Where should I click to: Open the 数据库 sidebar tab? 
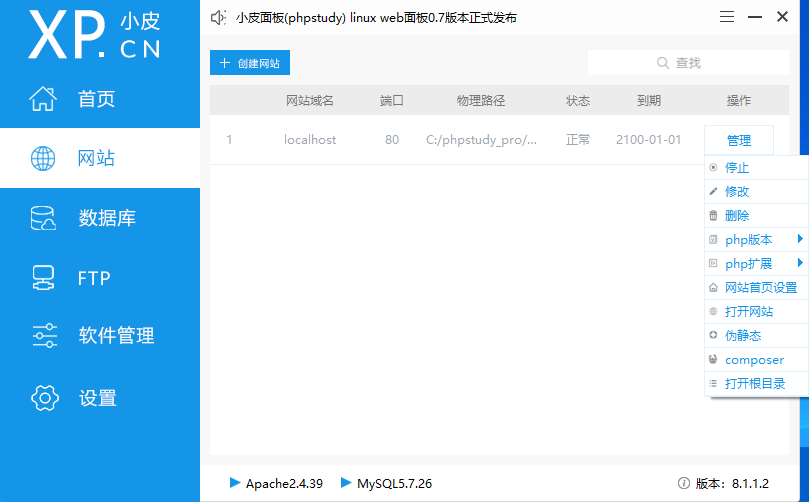100,218
